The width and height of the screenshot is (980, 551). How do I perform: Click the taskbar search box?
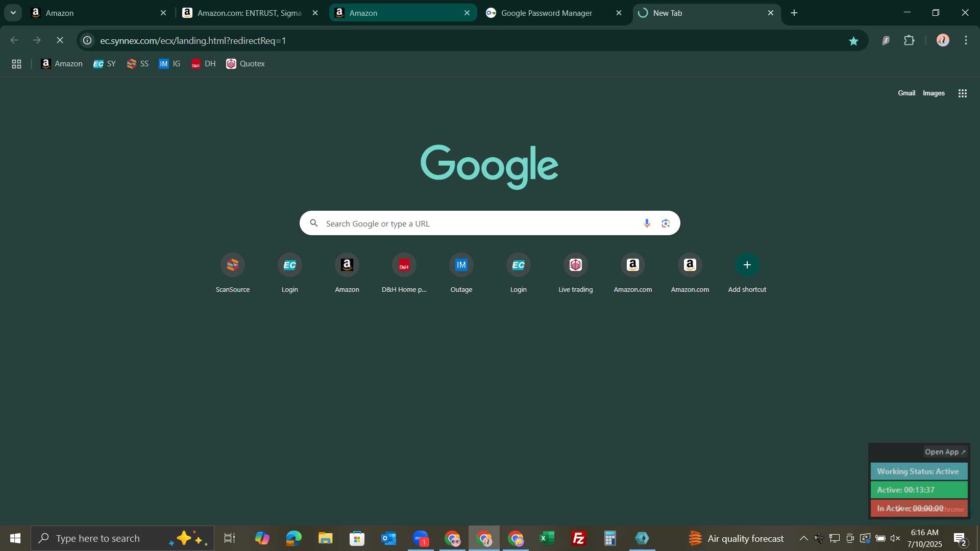[x=122, y=538]
